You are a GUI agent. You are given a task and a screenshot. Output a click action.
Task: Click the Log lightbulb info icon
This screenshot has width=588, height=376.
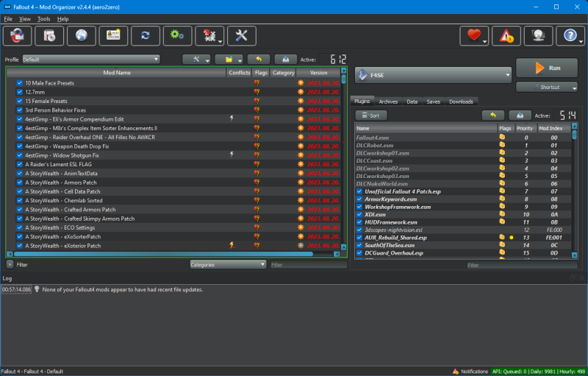[37, 289]
